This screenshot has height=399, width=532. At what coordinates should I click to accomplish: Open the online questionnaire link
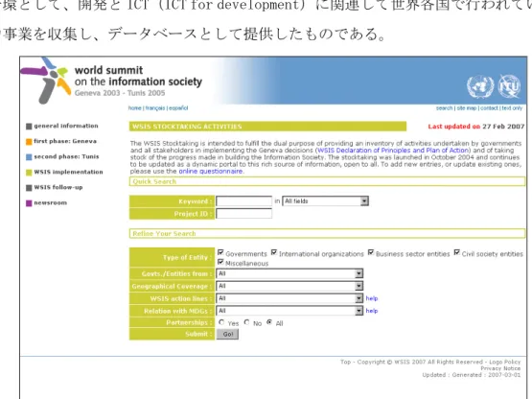tap(211, 171)
